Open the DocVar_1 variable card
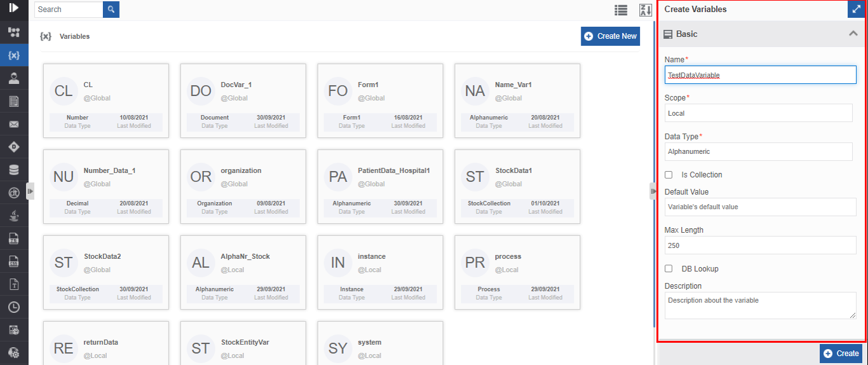 [x=243, y=100]
